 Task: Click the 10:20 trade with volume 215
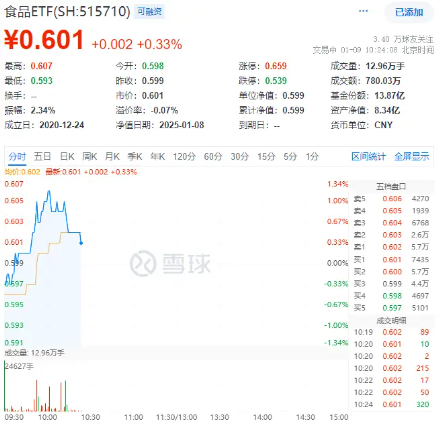click(391, 368)
